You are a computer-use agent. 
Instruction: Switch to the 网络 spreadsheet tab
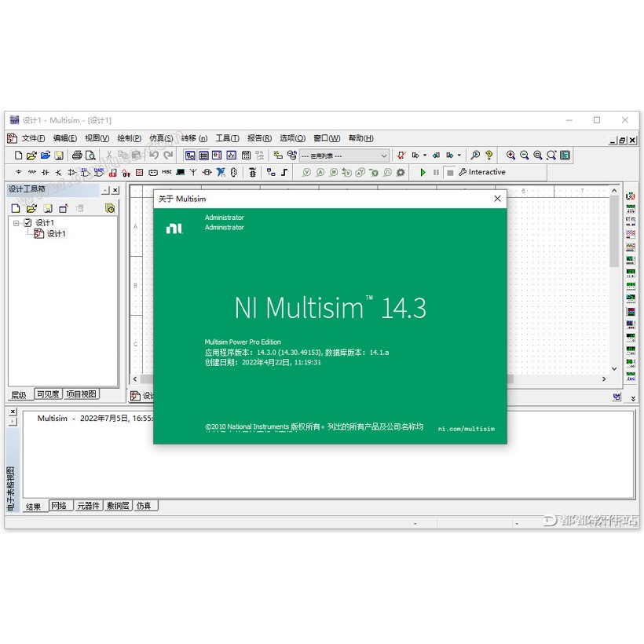59,506
